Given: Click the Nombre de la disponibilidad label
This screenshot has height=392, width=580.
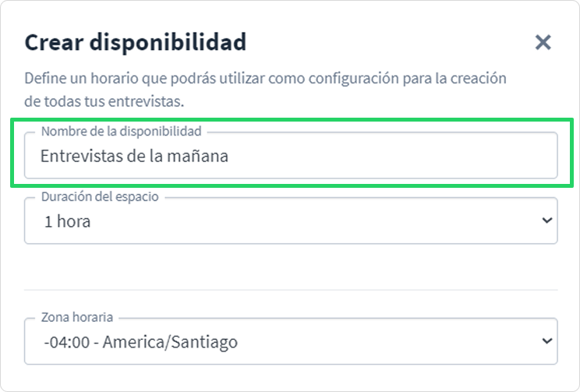Looking at the screenshot, I should point(122,131).
